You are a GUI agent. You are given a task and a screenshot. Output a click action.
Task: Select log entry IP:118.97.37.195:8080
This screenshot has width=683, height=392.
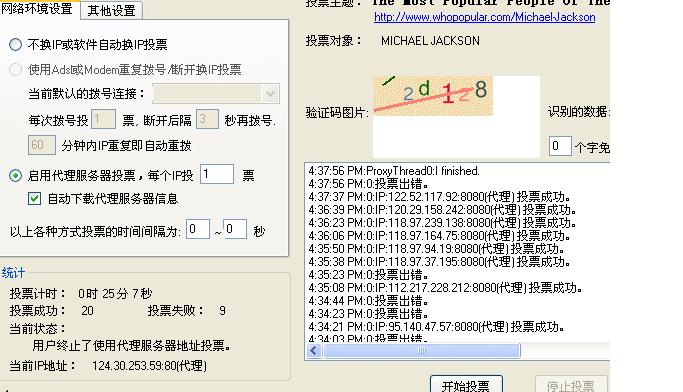point(440,262)
